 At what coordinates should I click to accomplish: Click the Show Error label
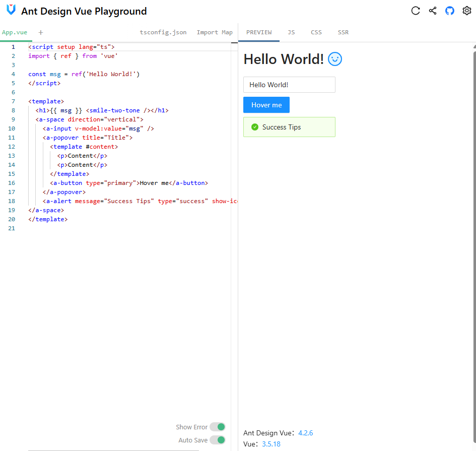click(191, 427)
